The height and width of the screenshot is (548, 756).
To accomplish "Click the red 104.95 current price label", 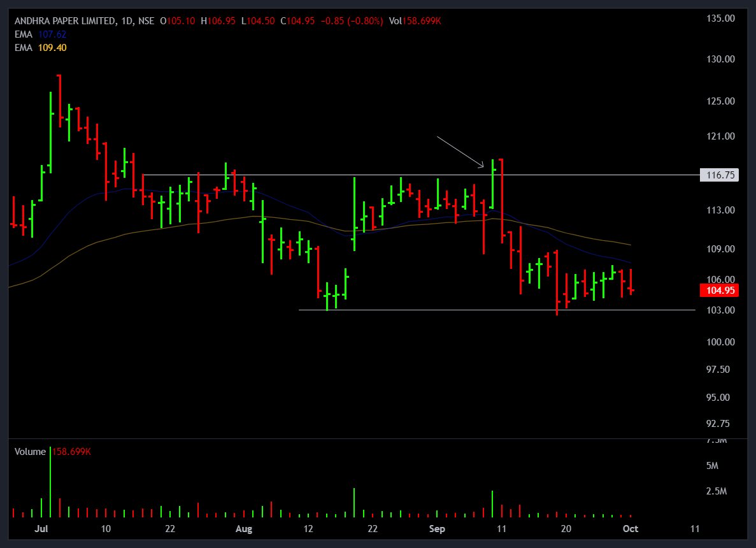I will [718, 291].
